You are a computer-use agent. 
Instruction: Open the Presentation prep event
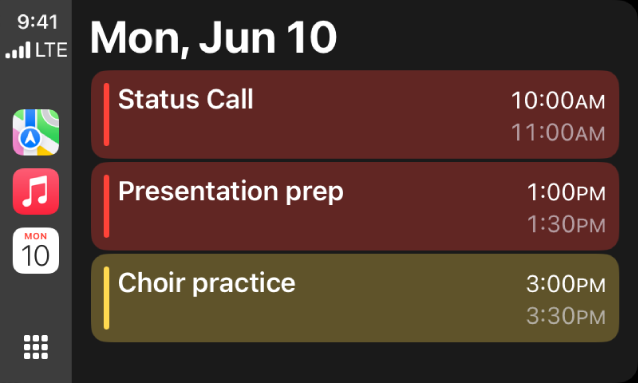coord(355,206)
